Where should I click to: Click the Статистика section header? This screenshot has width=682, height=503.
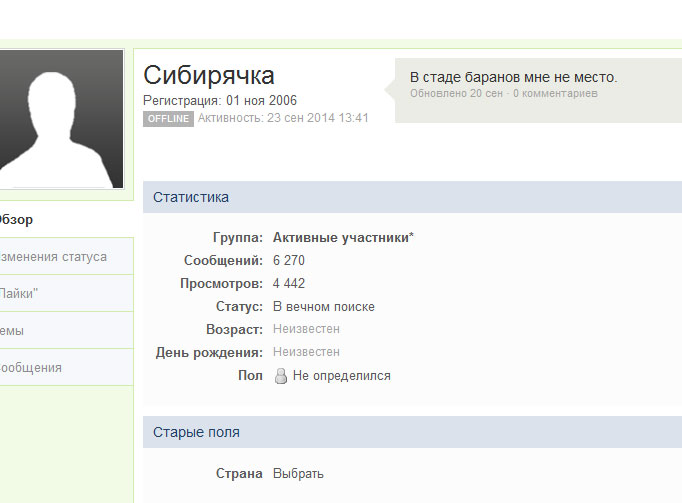click(x=191, y=197)
